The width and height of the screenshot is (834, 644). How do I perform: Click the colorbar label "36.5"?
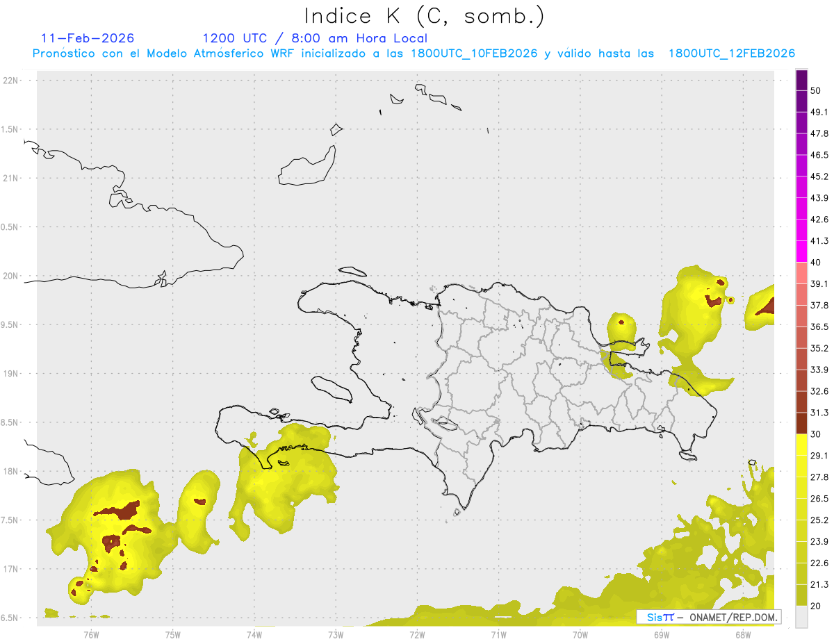[819, 327]
